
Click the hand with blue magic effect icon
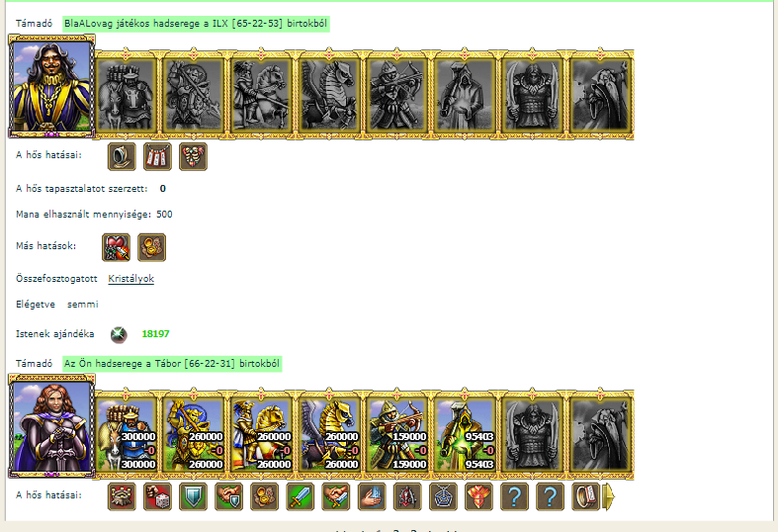coord(372,496)
